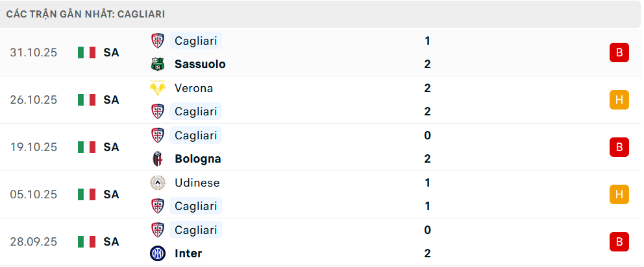Viewport: 644px width, 267px height.
Task: Click the Inter club crest icon
Action: pos(157,253)
